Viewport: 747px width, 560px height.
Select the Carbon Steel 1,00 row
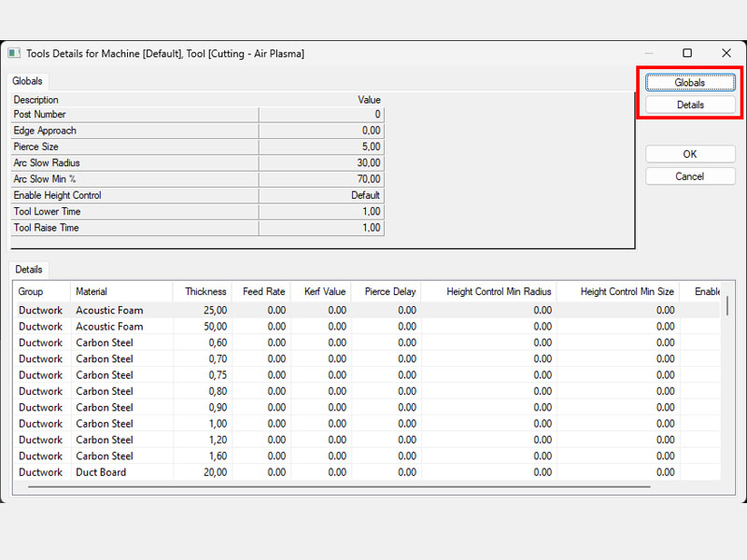368,424
